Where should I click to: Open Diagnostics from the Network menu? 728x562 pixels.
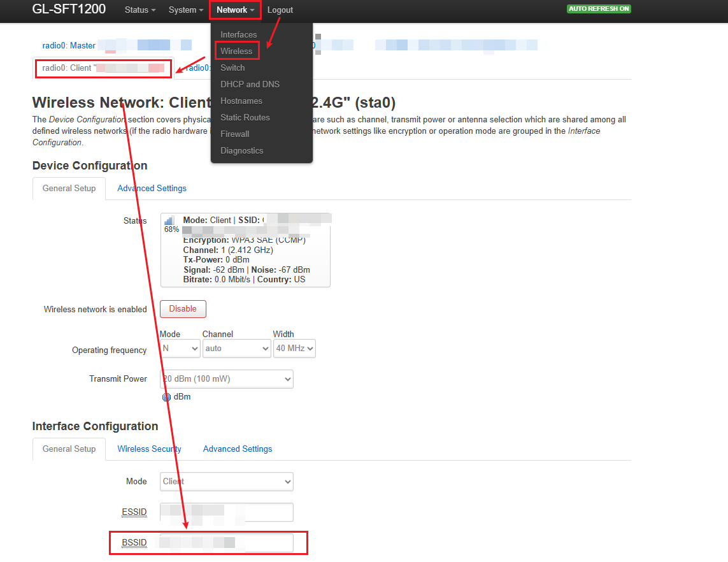pyautogui.click(x=241, y=150)
